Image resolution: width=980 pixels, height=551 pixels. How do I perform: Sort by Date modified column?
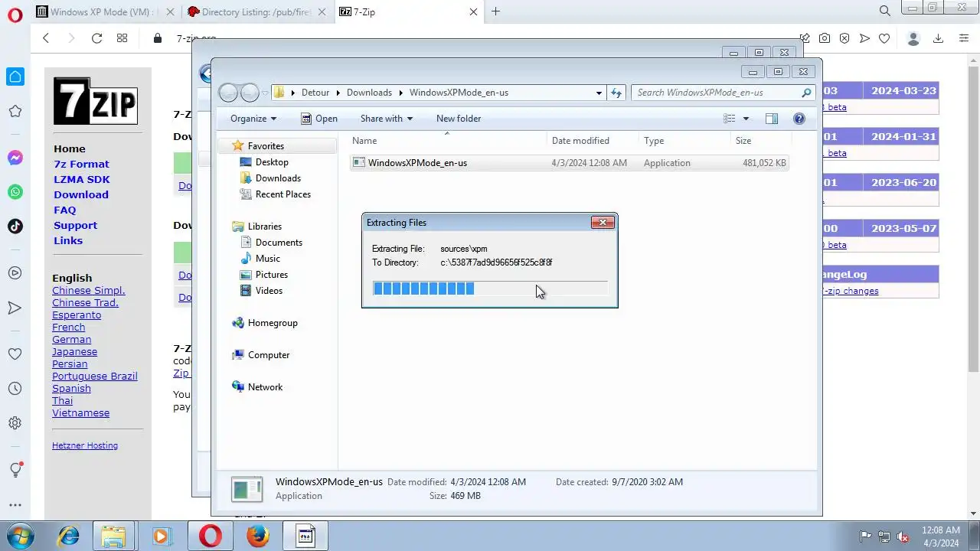coord(580,141)
